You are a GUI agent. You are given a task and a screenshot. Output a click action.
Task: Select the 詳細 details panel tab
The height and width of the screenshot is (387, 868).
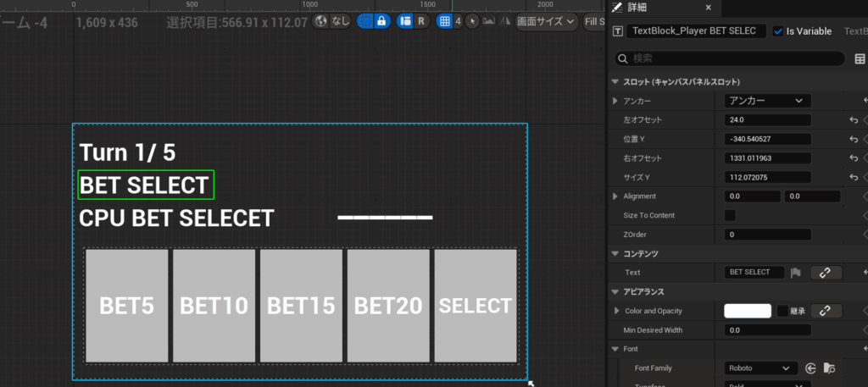[x=636, y=8]
